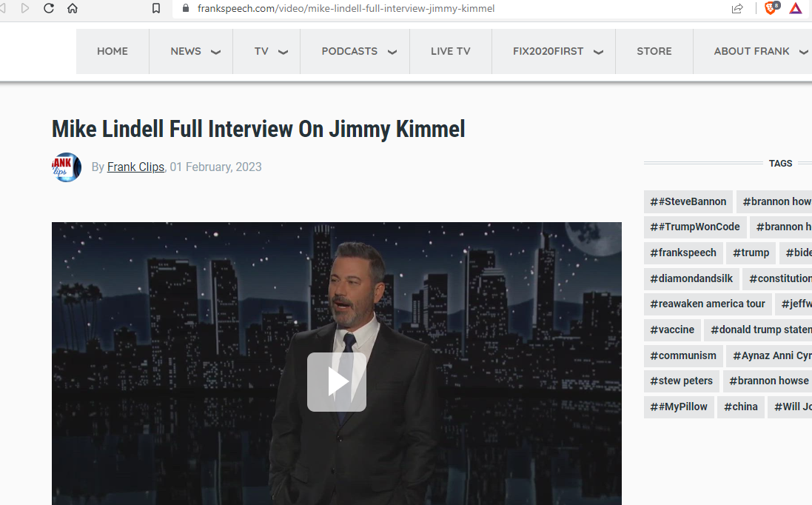This screenshot has width=812, height=505.
Task: Select the #Aynaz Anni Cyr tag
Action: 770,356
